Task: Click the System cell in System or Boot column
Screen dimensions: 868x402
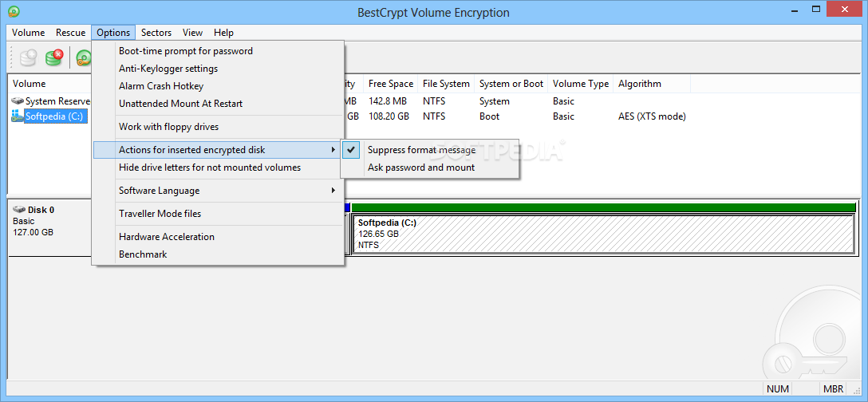Action: click(495, 101)
